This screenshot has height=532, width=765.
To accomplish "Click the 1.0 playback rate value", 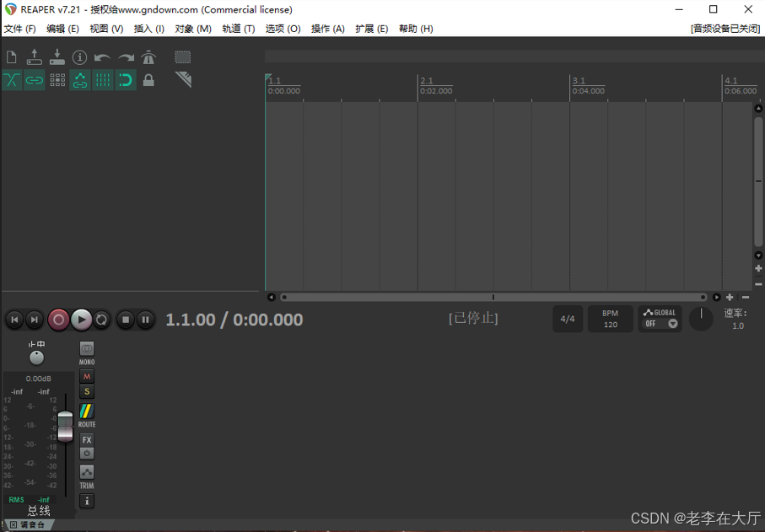I will tap(738, 325).
